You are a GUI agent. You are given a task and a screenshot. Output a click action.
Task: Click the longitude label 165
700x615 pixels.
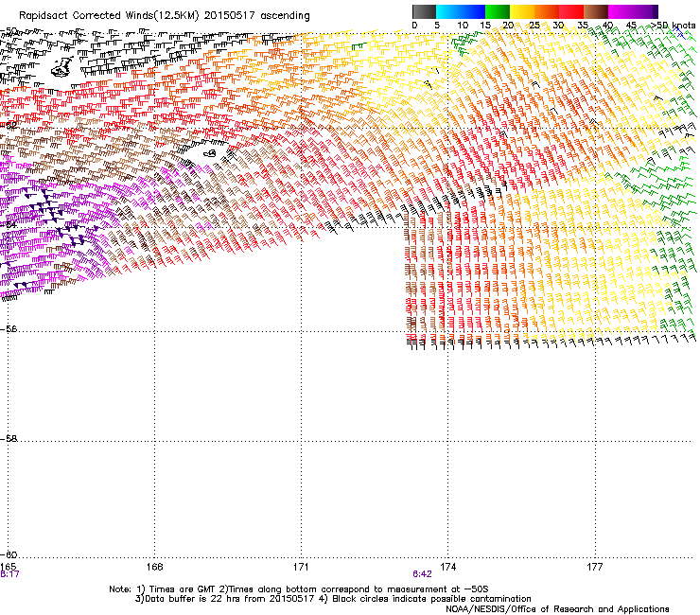point(8,567)
